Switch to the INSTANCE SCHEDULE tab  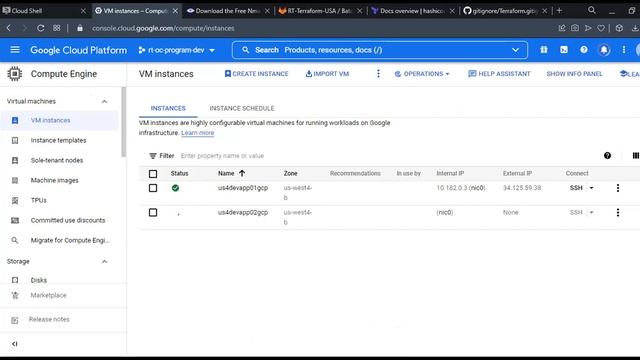(x=242, y=108)
